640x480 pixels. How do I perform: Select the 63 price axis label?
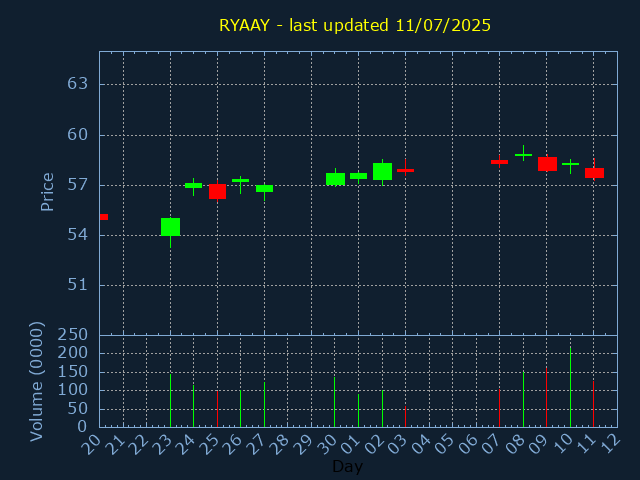click(x=78, y=84)
